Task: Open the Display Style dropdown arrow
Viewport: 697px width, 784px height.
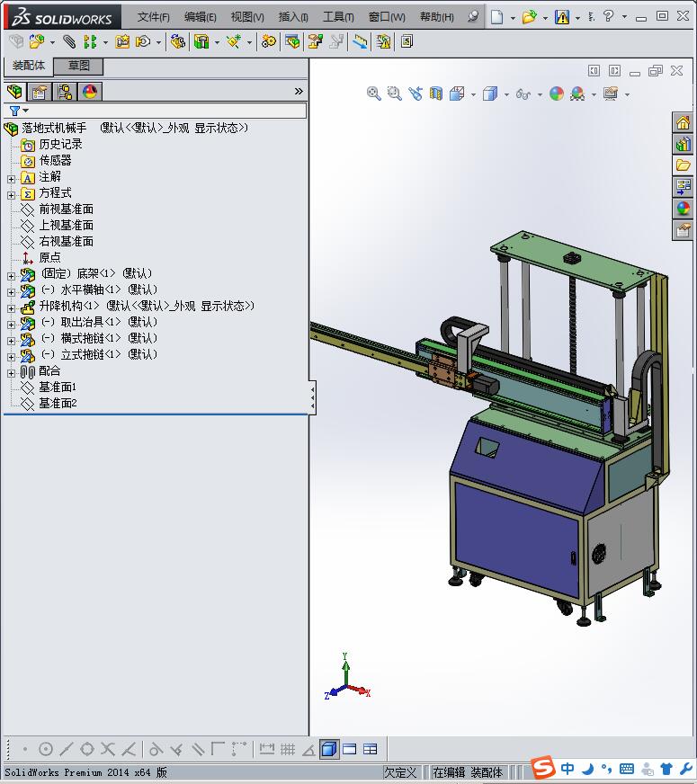Action: coord(506,94)
